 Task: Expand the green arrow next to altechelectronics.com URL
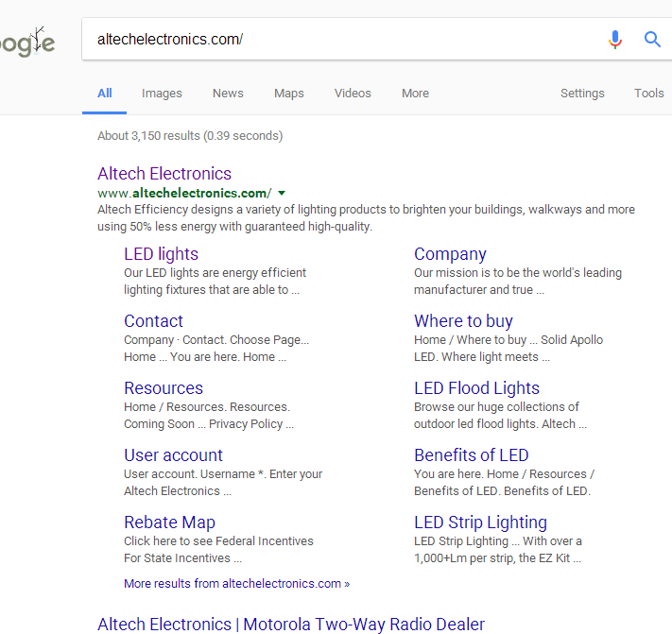click(x=282, y=193)
